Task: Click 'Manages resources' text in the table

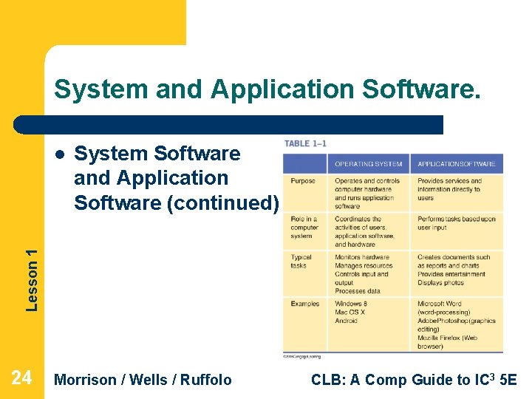Action: coord(364,266)
